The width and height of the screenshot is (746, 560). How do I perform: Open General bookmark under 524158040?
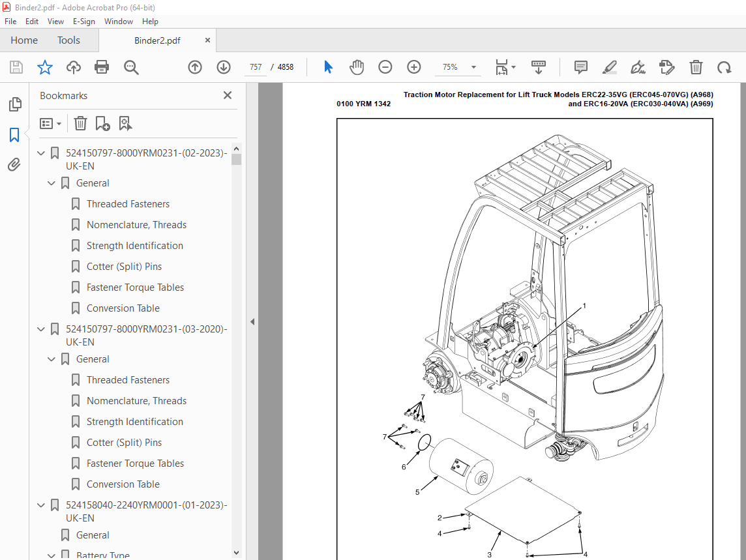93,535
